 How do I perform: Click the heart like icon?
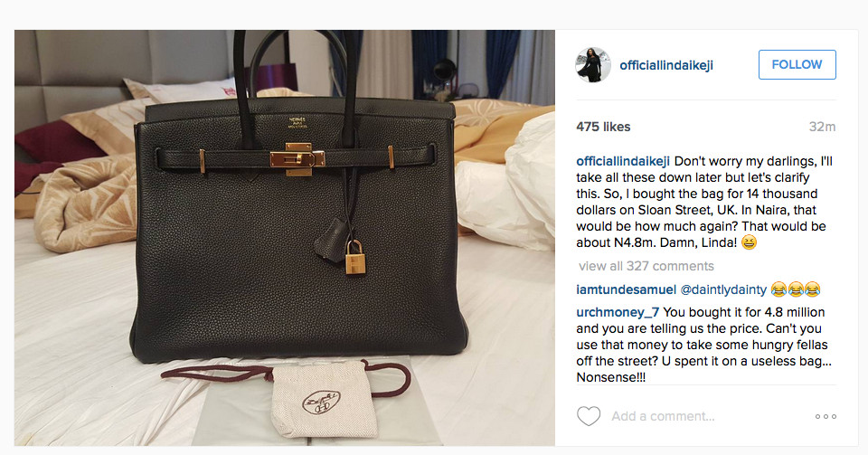[589, 416]
